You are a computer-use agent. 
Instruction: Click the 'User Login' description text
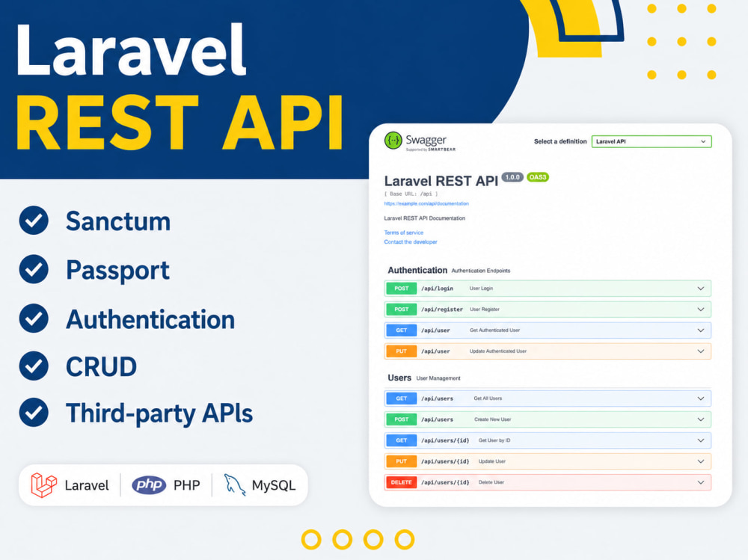[x=481, y=289]
